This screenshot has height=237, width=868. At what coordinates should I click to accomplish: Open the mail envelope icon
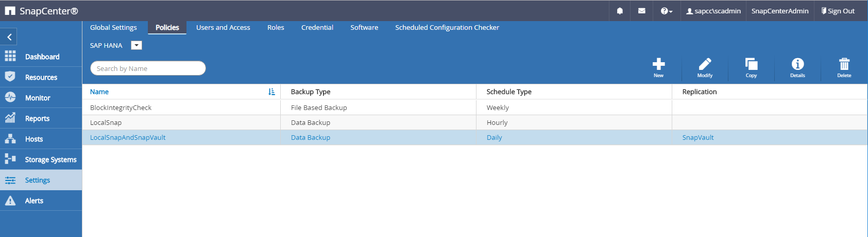(641, 11)
